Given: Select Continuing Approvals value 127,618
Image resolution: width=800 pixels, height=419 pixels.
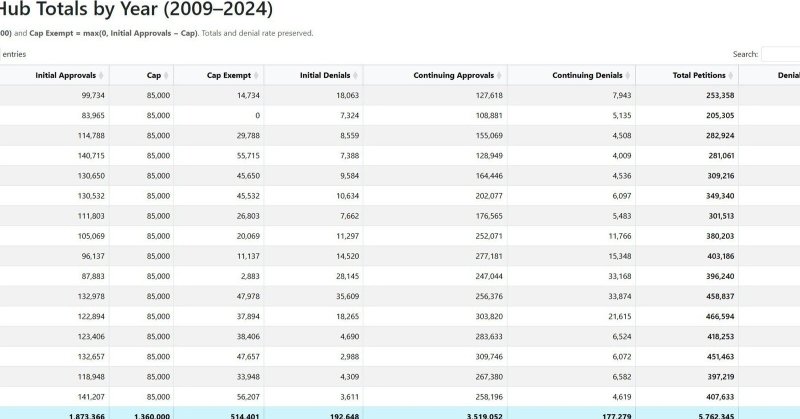Looking at the screenshot, I should (x=489, y=95).
